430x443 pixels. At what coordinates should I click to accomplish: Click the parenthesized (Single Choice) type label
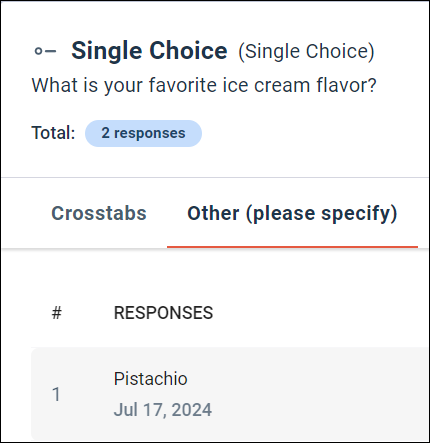306,51
